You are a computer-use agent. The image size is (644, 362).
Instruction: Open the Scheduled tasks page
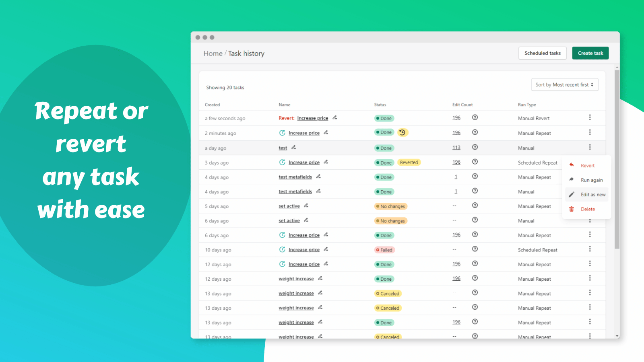pos(542,53)
